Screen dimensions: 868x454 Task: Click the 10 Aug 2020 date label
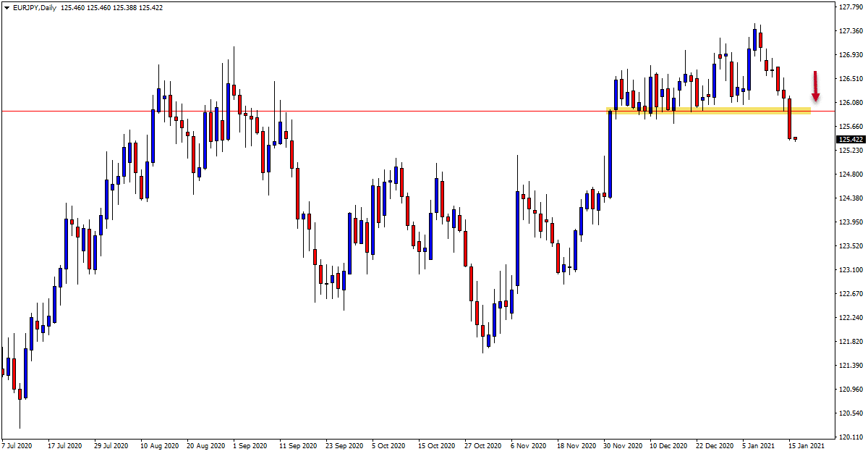[158, 446]
